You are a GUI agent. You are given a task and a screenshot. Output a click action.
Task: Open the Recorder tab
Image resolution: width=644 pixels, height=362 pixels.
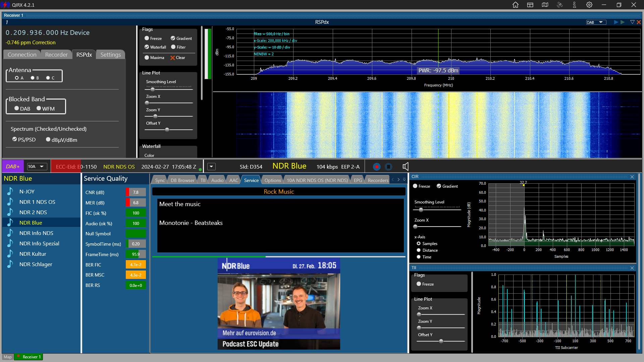[x=56, y=55]
